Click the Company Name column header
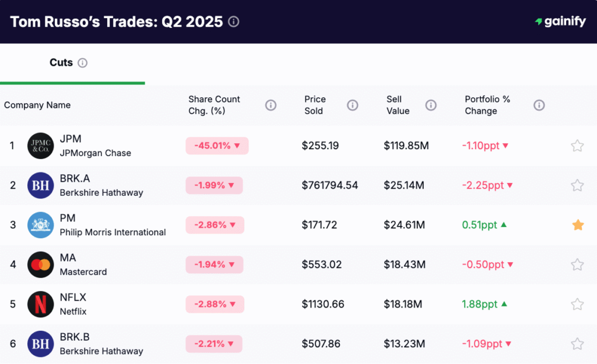 pyautogui.click(x=37, y=105)
